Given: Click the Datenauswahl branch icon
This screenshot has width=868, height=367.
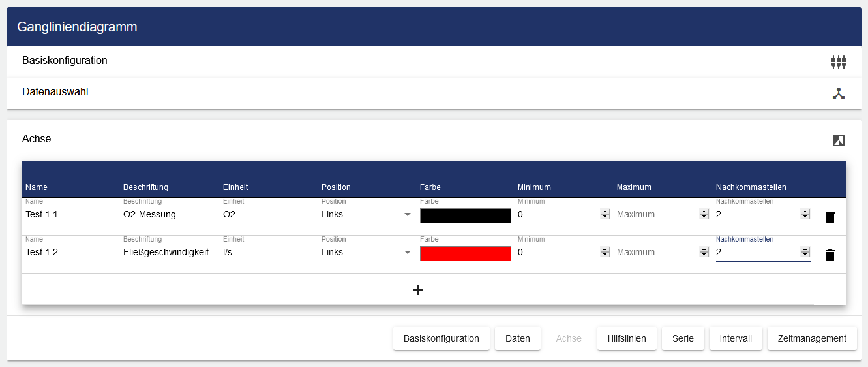Looking at the screenshot, I should 838,93.
